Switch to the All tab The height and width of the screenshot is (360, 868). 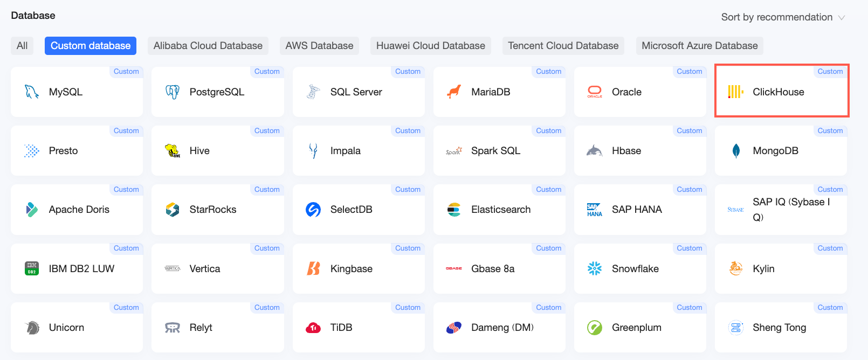click(22, 46)
